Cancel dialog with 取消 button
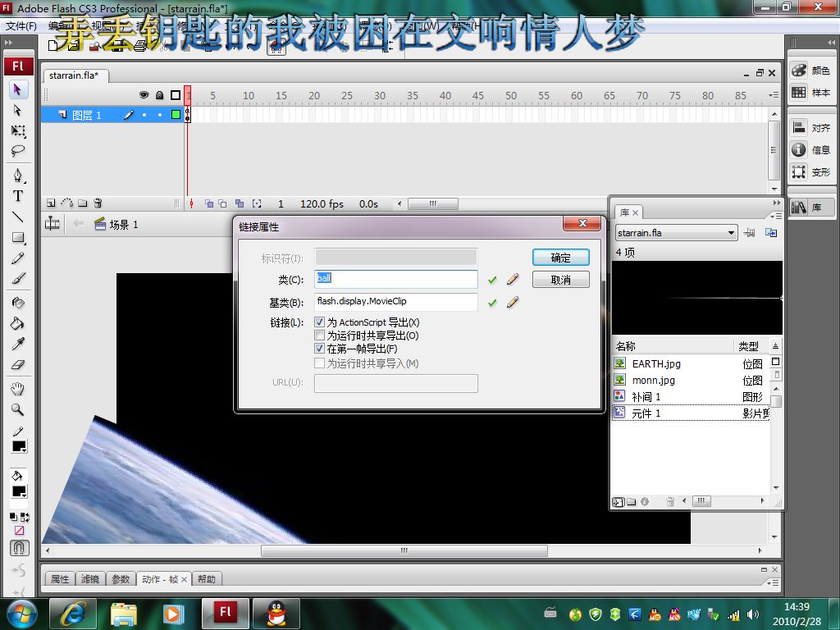840x630 pixels. (561, 280)
